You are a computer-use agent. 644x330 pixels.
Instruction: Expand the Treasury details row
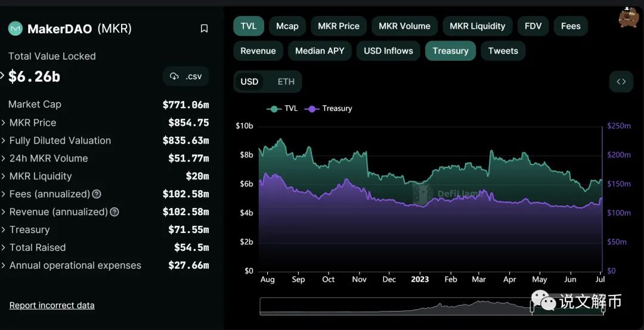(29, 230)
